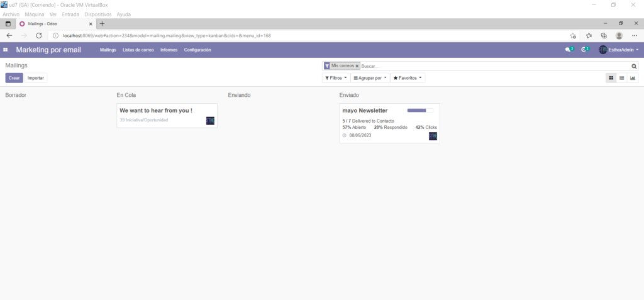Switch to kanban view
The width and height of the screenshot is (644, 300).
pos(611,78)
